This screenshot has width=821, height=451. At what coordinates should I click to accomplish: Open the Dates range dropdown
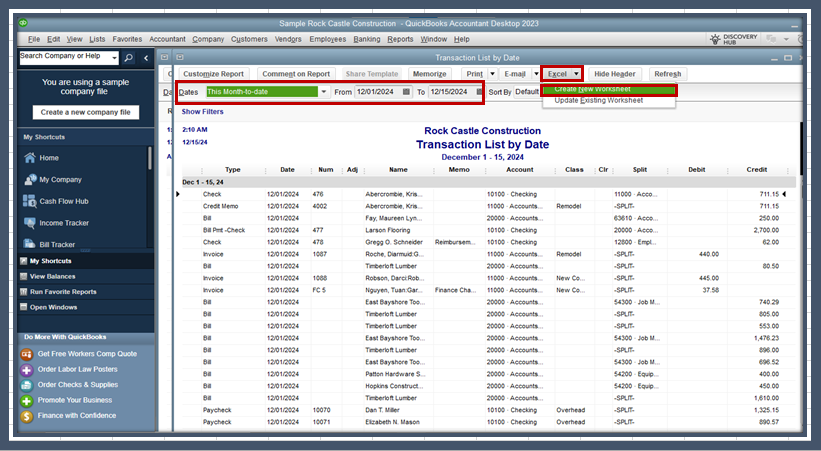324,92
